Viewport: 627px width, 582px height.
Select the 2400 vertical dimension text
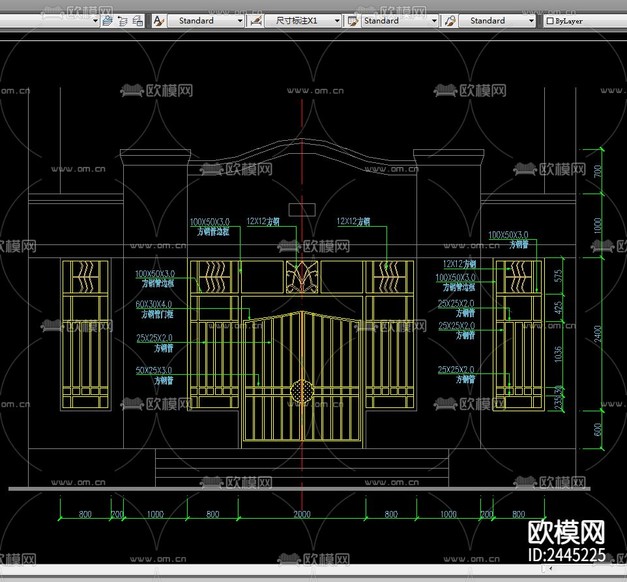click(x=598, y=334)
